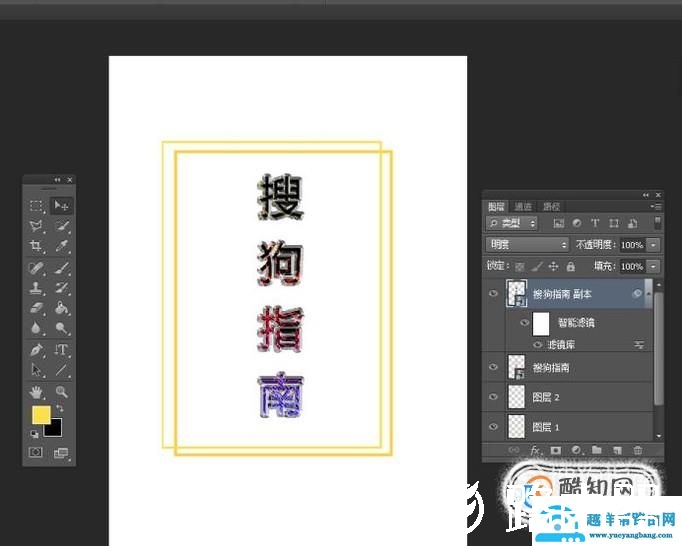Image resolution: width=682 pixels, height=546 pixels.
Task: Open the yellow foreground color picker
Action: point(41,415)
